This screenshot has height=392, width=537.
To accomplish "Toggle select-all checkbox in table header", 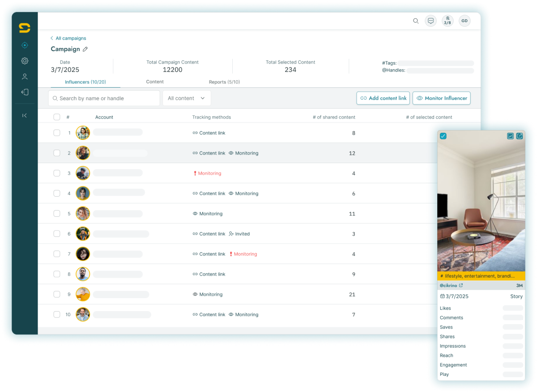I will (x=57, y=117).
